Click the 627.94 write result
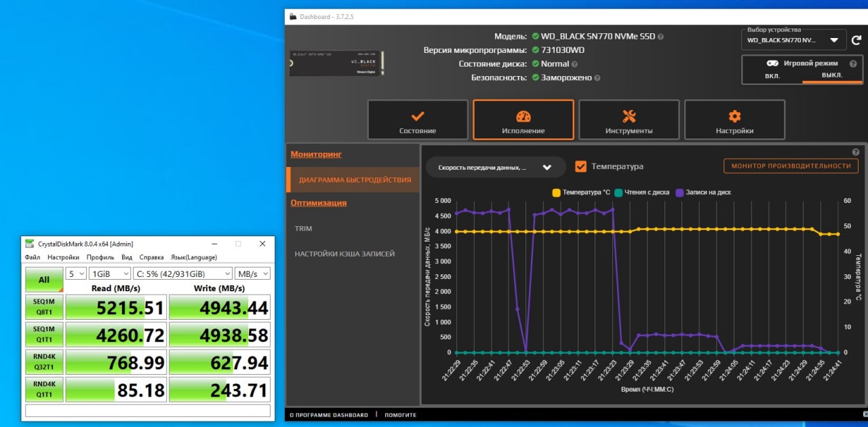The height and width of the screenshot is (427, 868). [x=219, y=363]
